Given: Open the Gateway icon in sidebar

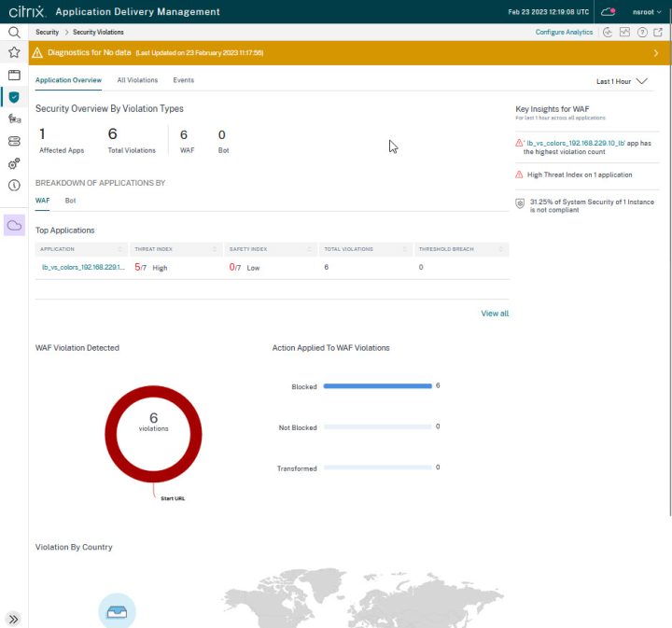Looking at the screenshot, I should [14, 119].
